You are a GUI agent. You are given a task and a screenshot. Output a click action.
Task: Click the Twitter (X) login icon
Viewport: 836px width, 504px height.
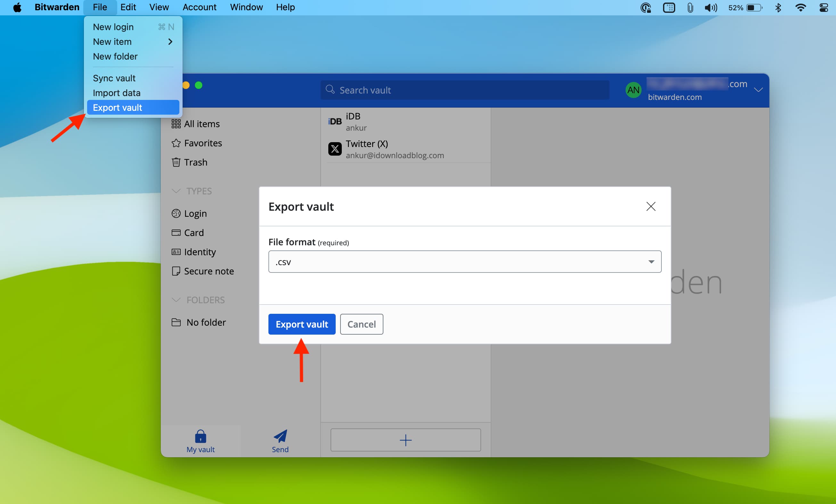pos(335,149)
